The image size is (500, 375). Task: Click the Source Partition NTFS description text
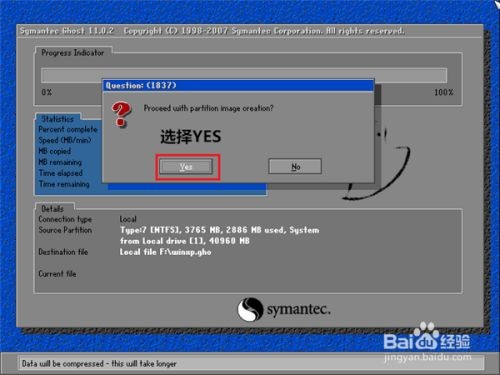[219, 235]
